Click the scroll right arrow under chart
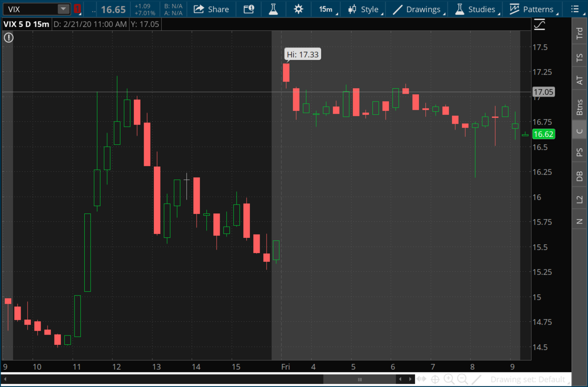 (410, 379)
